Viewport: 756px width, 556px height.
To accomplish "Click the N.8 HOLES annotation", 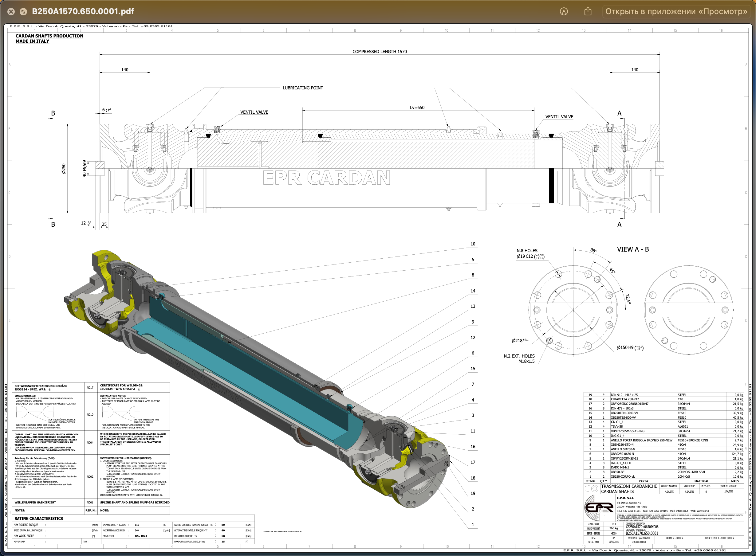I will click(527, 251).
